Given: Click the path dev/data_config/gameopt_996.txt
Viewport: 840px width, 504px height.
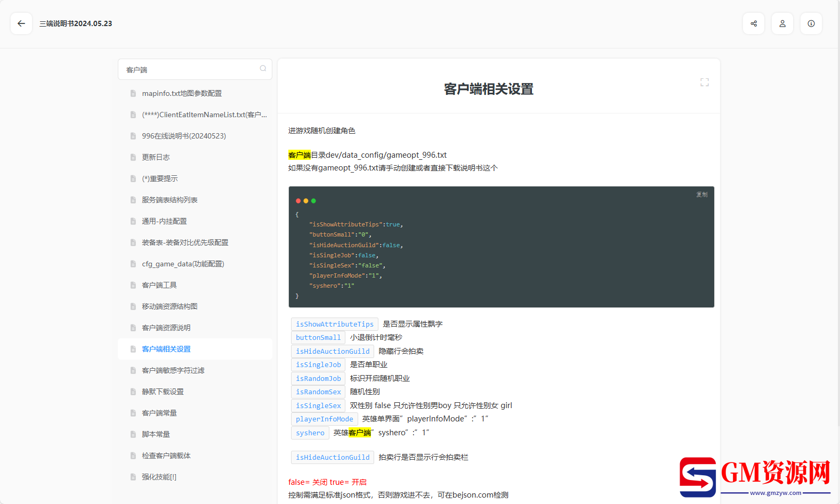Looking at the screenshot, I should point(386,155).
